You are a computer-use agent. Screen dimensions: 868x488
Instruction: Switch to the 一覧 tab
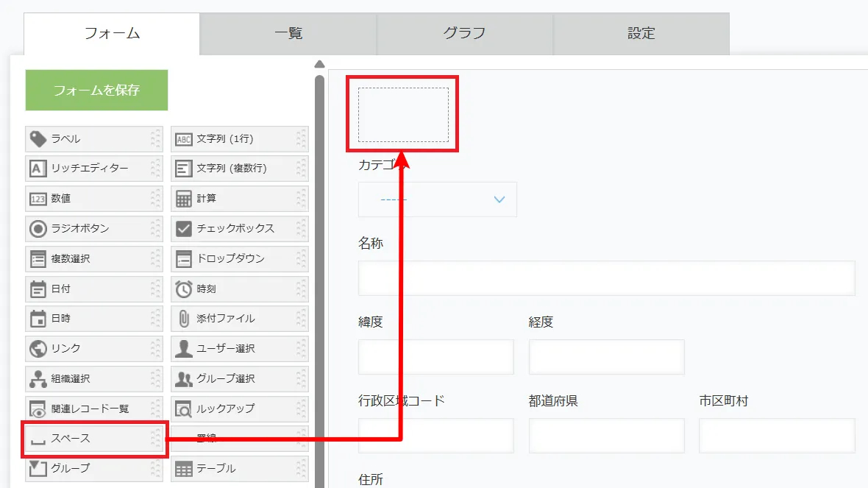pos(288,33)
